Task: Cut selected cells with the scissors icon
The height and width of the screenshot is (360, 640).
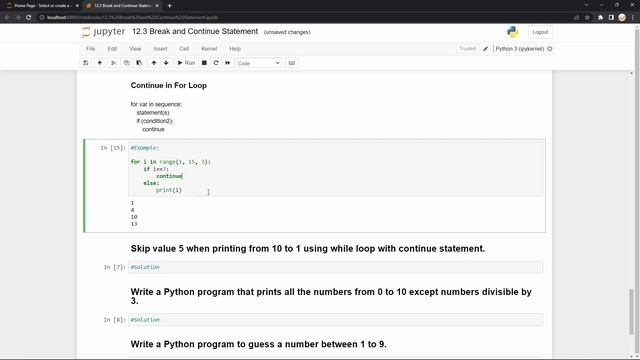Action: [114, 63]
